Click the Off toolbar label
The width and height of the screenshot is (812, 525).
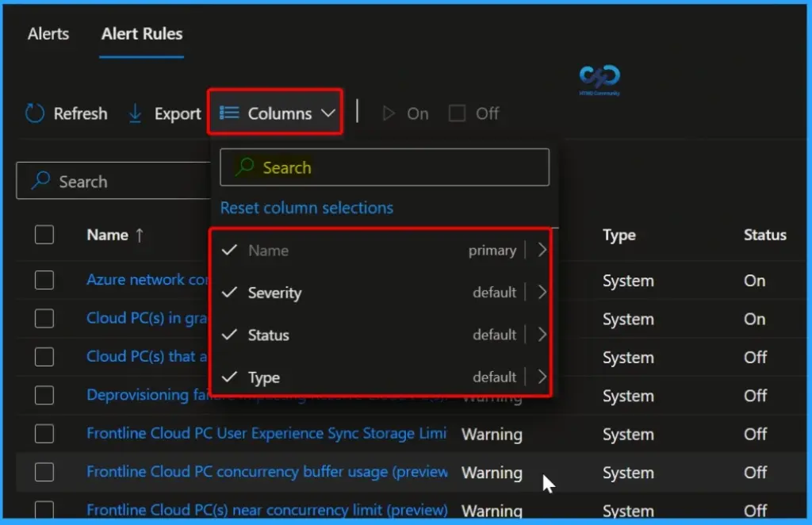click(x=488, y=113)
